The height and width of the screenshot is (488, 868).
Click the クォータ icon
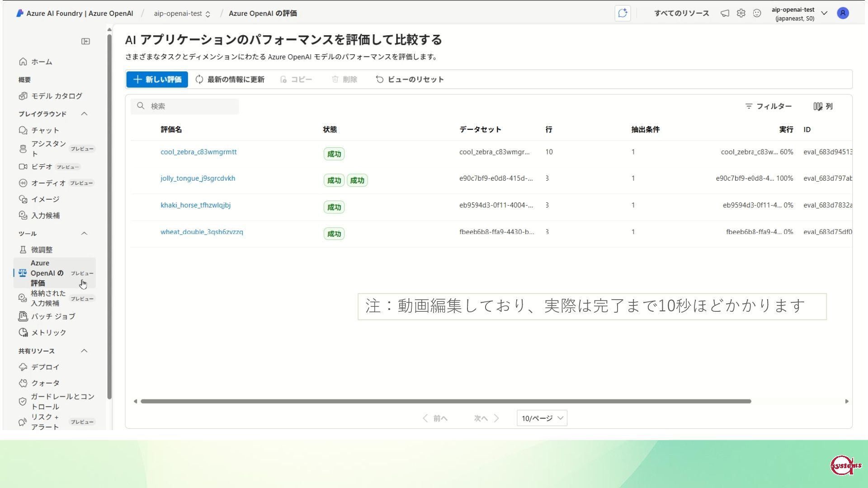[23, 383]
